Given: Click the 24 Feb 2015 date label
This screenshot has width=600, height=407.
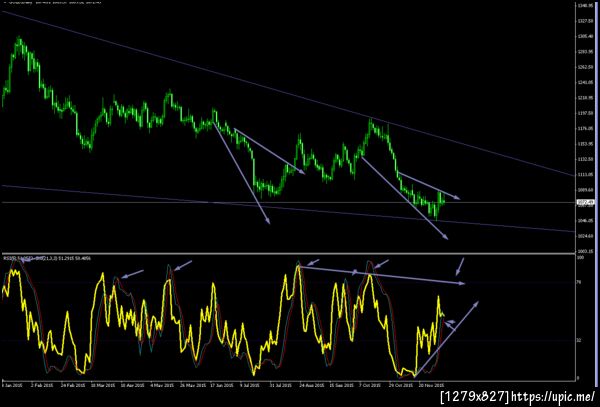Looking at the screenshot, I should 73,385.
